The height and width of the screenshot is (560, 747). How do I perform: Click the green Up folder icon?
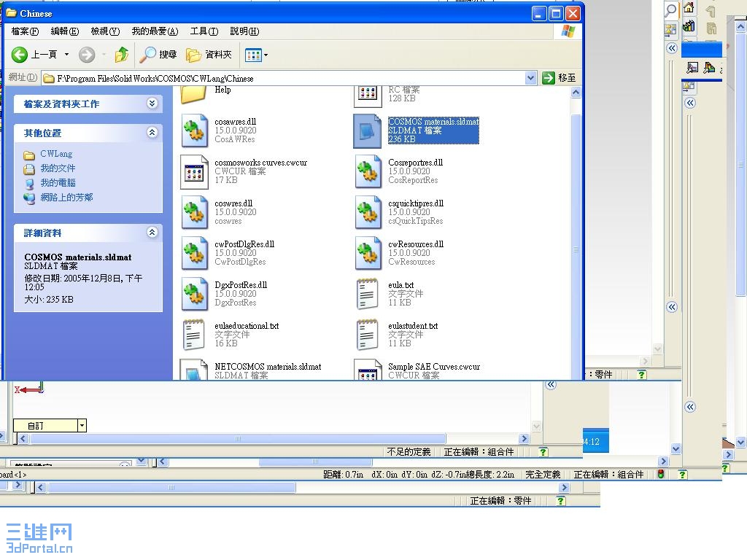point(122,55)
